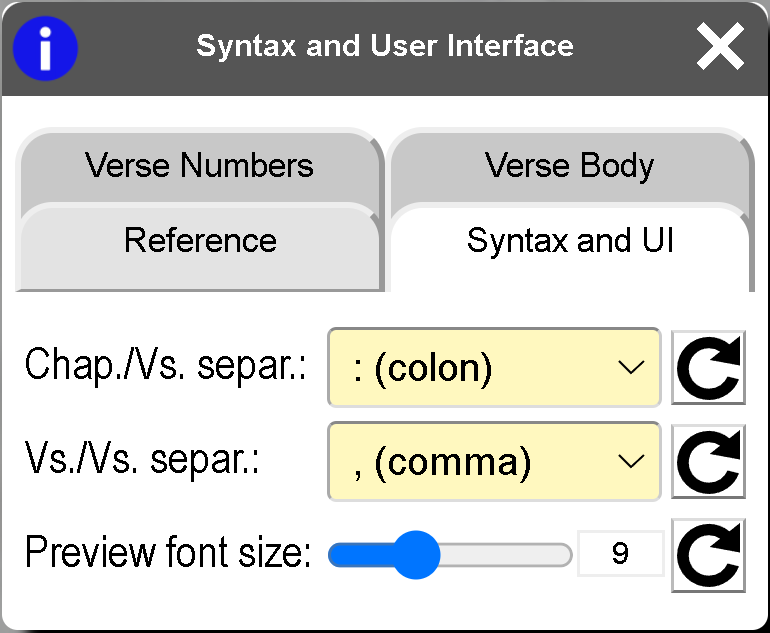Screen dimensions: 770x633
Task: Click the "Chap./Vs. separ.:" label
Action: [x=166, y=368]
